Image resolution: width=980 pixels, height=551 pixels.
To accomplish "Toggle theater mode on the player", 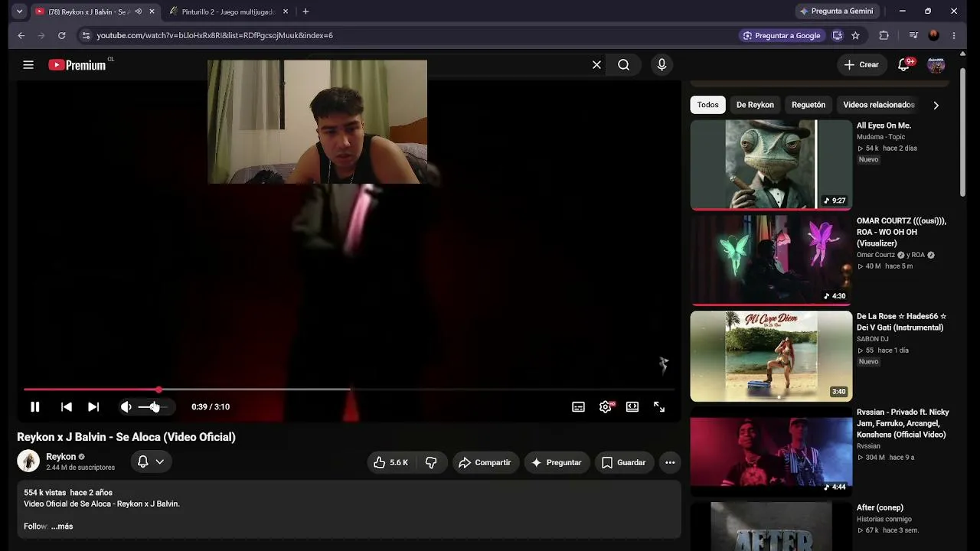I will click(632, 407).
